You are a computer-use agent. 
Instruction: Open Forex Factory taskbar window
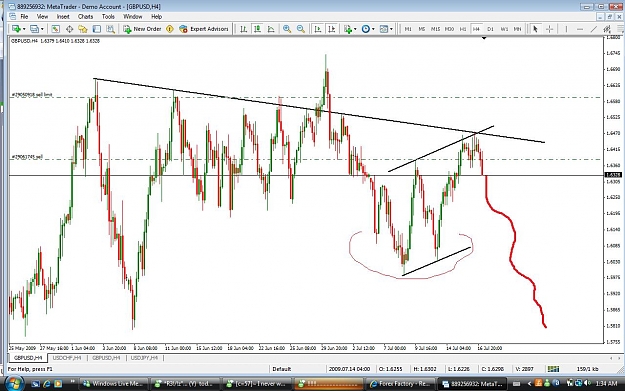pos(401,384)
